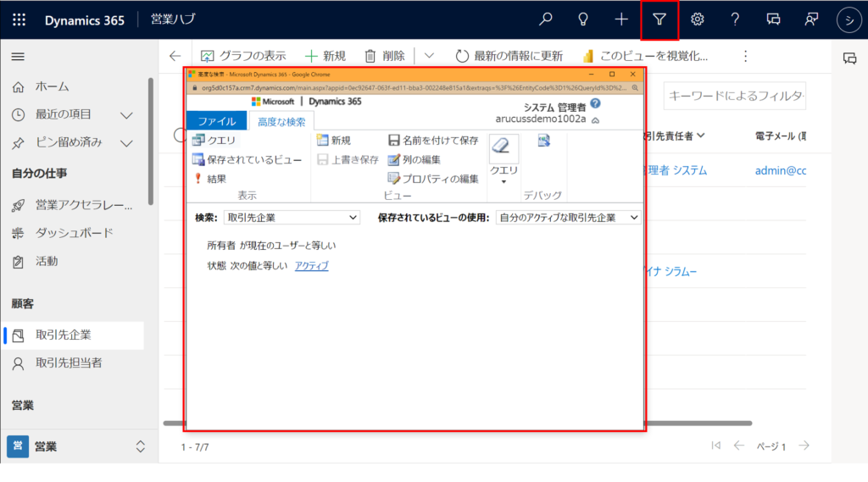Open the user account avatar
868x482 pixels.
tap(849, 20)
